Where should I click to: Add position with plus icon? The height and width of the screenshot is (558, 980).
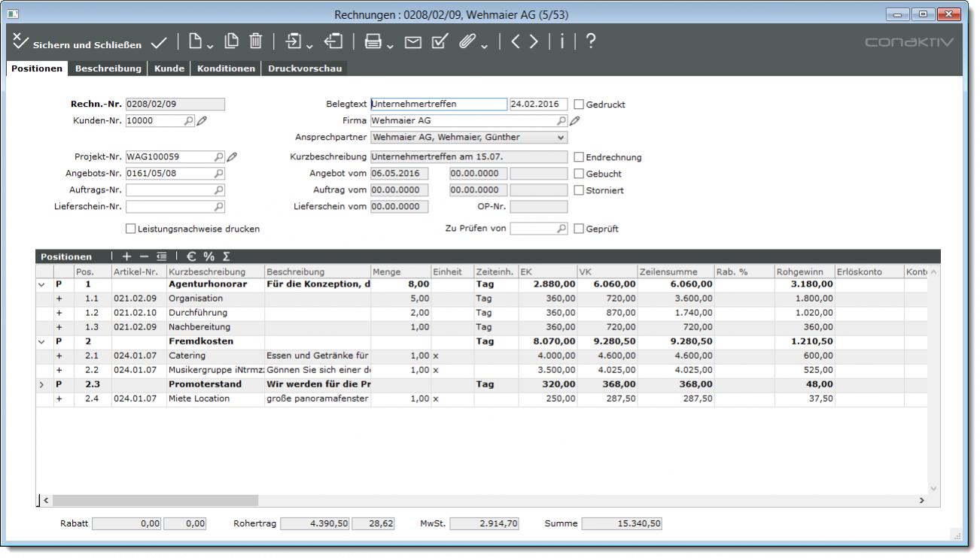(x=126, y=256)
